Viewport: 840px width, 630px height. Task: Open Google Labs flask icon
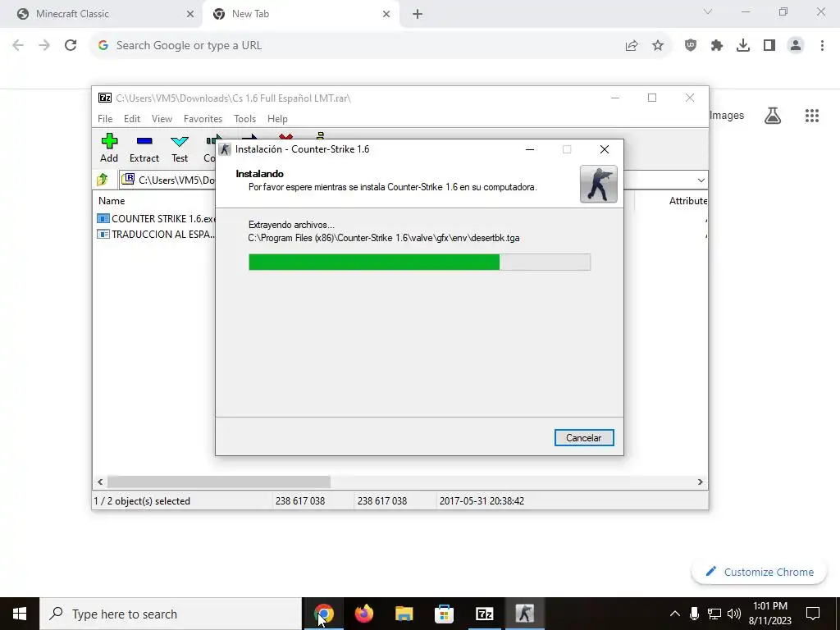tap(773, 115)
